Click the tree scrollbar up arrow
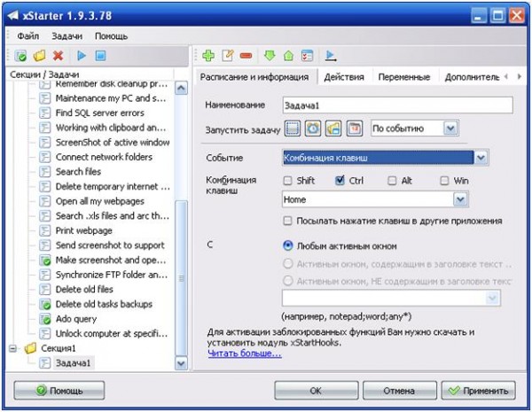This screenshot has width=532, height=412. tap(181, 89)
